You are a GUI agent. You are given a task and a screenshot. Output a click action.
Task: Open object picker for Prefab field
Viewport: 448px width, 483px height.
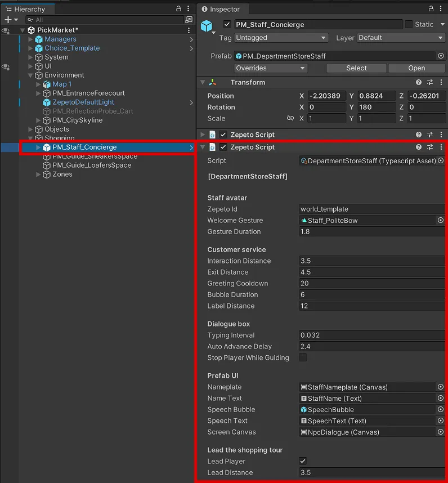tap(441, 56)
